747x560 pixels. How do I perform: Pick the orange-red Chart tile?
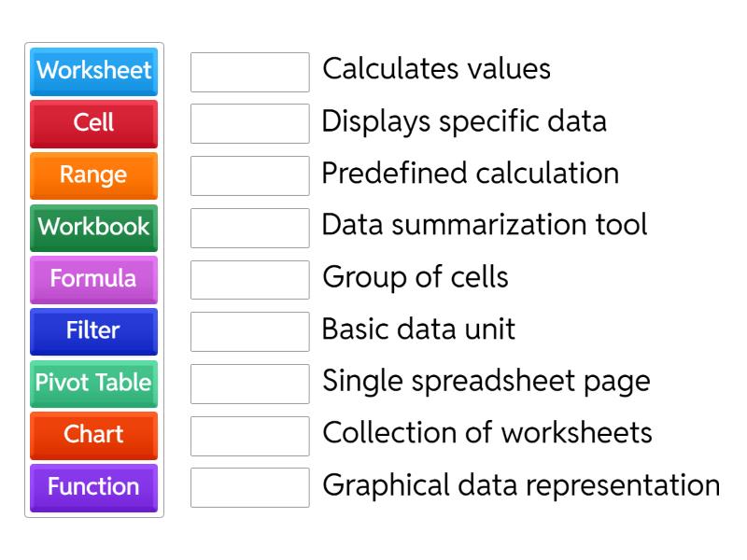pyautogui.click(x=93, y=435)
